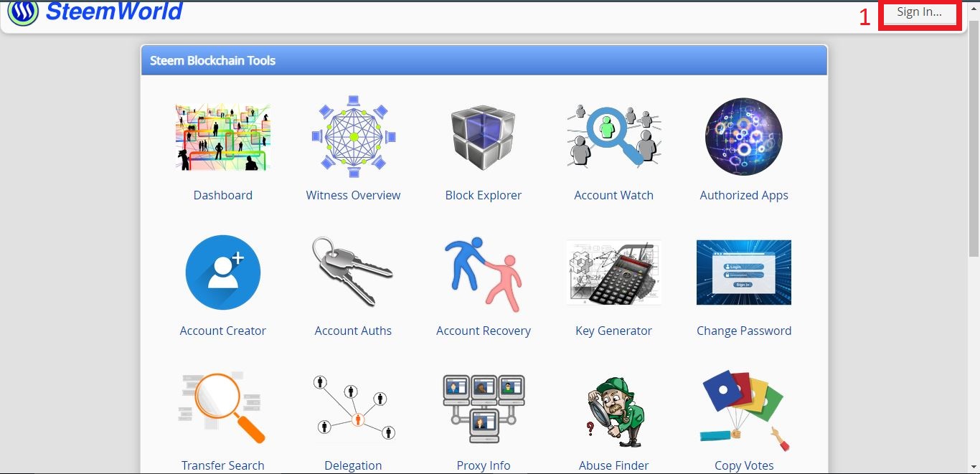Screen dimensions: 980x474
Task: Follow the Transfer Search text link
Action: point(222,465)
